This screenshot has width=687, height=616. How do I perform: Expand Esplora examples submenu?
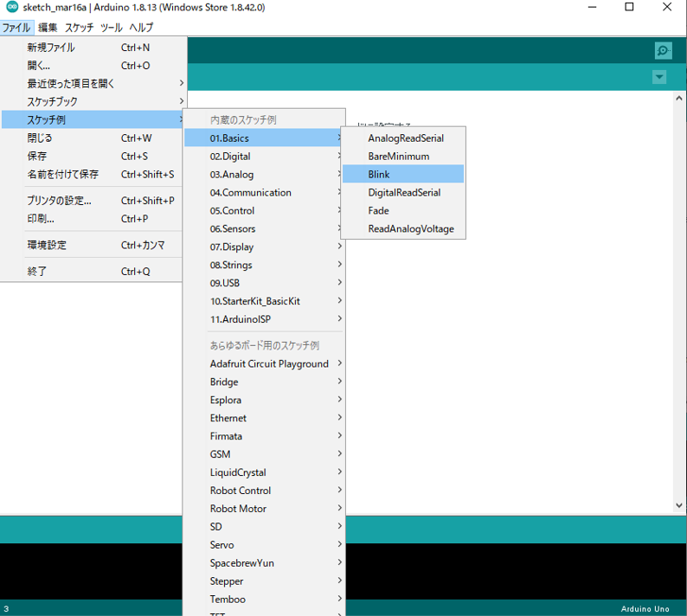click(x=264, y=400)
